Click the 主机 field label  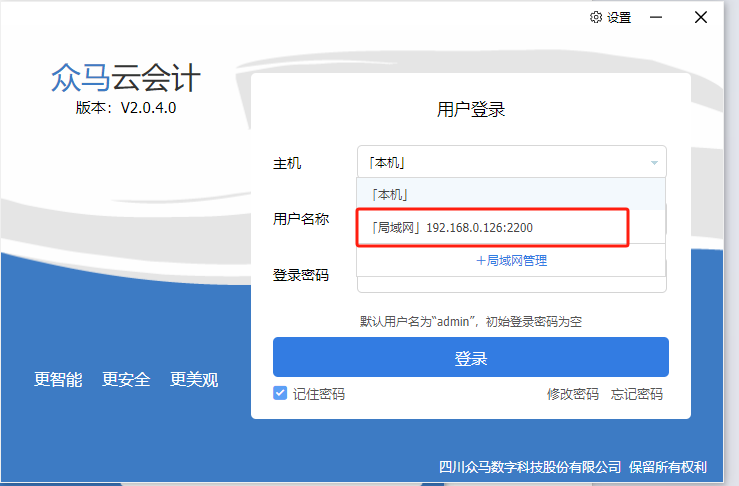[x=287, y=164]
